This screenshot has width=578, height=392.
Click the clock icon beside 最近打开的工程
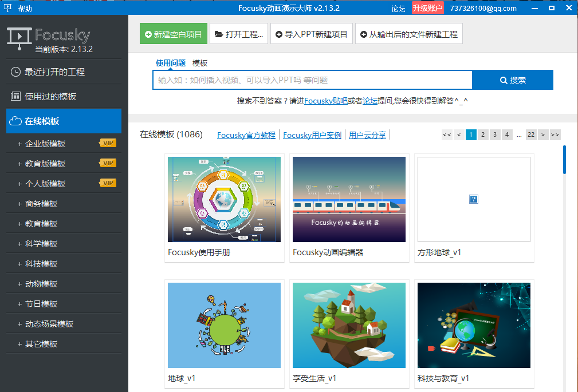point(15,72)
